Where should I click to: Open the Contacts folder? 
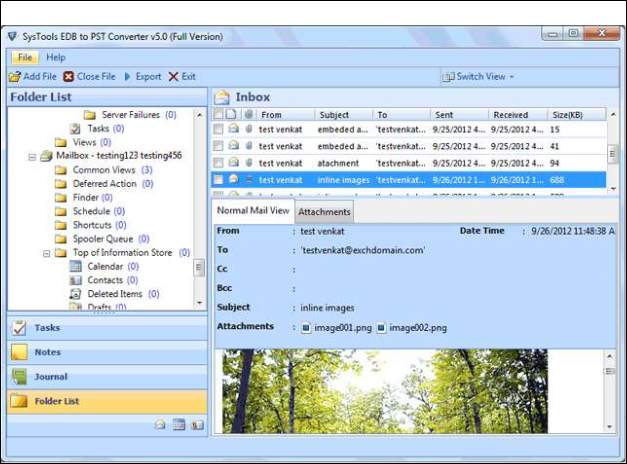[104, 281]
